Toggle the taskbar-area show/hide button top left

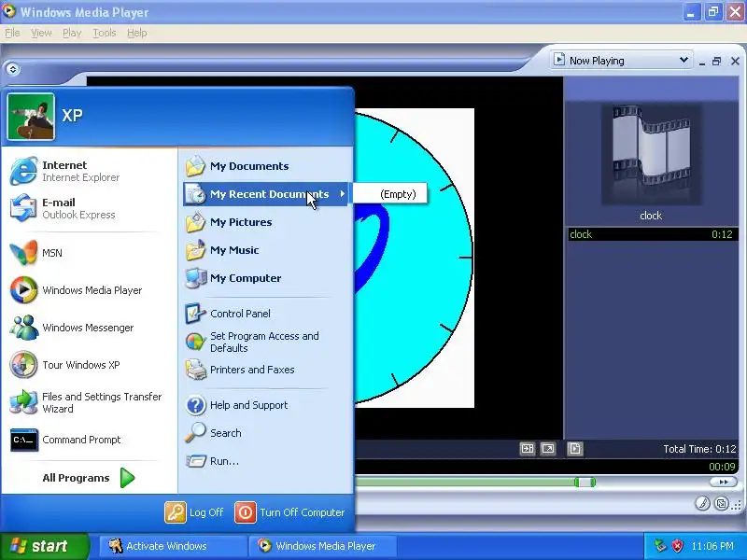[x=13, y=69]
